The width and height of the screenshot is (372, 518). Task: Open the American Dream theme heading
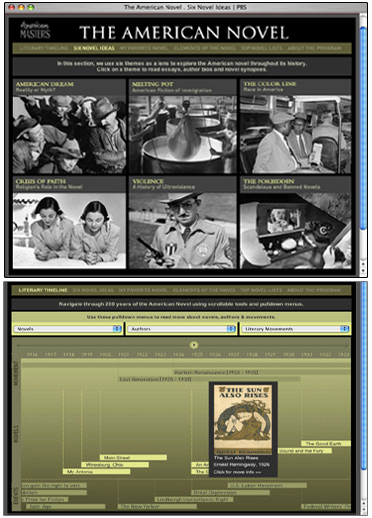[x=45, y=84]
